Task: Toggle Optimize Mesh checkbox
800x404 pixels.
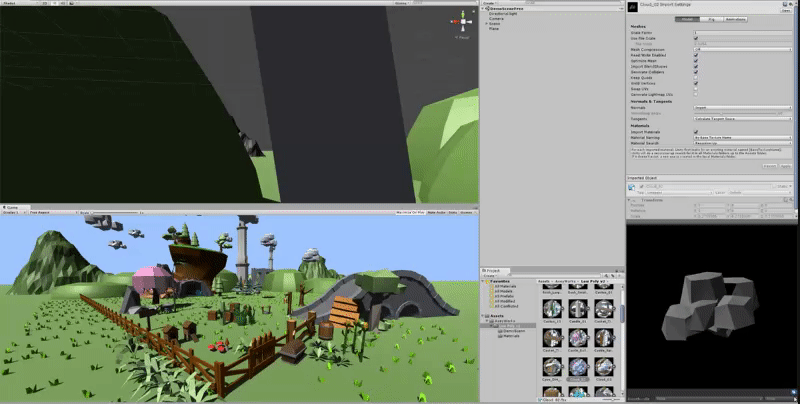Action: pos(695,61)
